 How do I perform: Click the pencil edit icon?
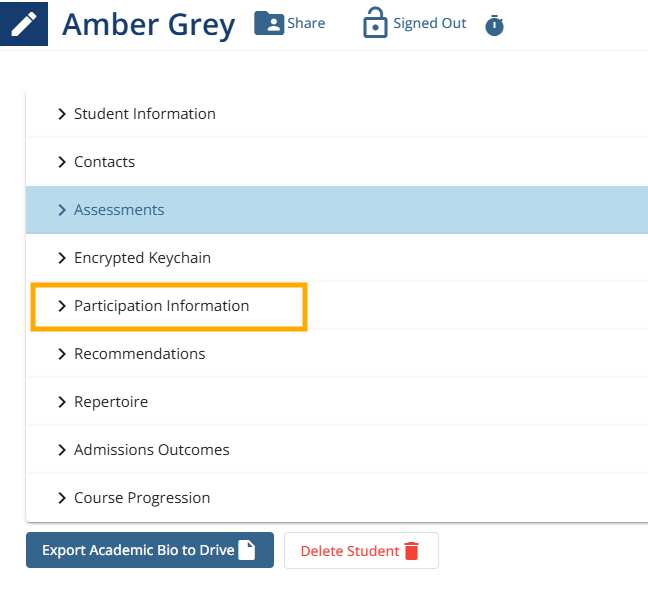pyautogui.click(x=24, y=24)
